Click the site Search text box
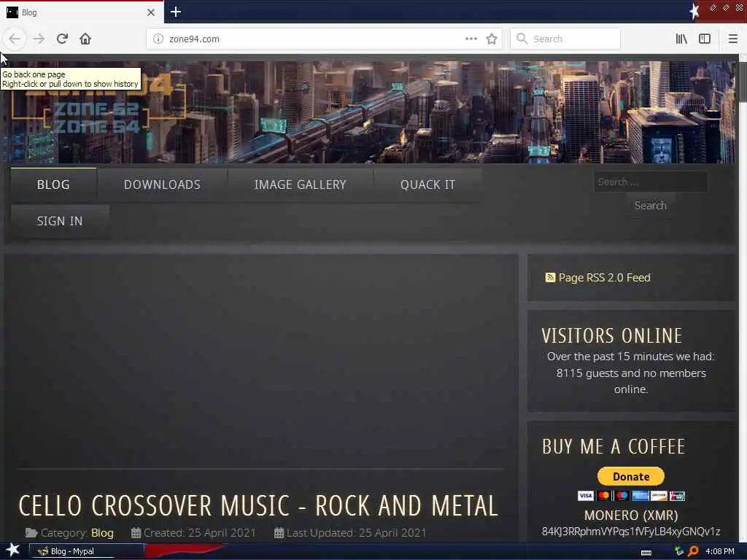The image size is (747, 560). [x=650, y=182]
